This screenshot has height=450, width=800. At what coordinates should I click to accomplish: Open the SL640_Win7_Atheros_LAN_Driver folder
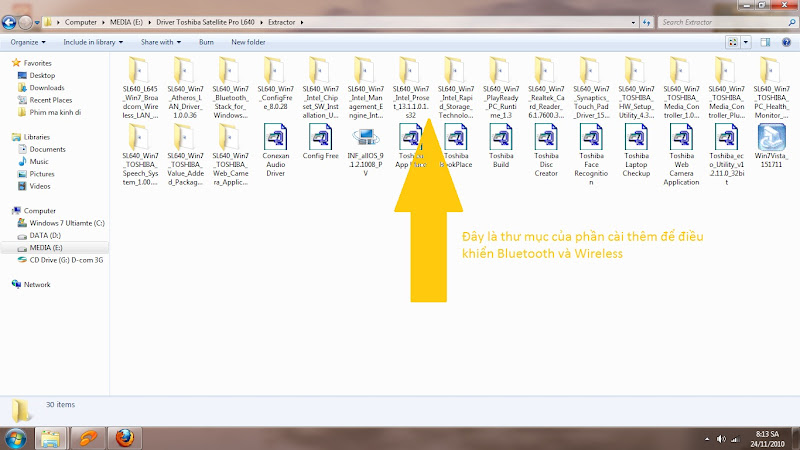click(x=185, y=88)
